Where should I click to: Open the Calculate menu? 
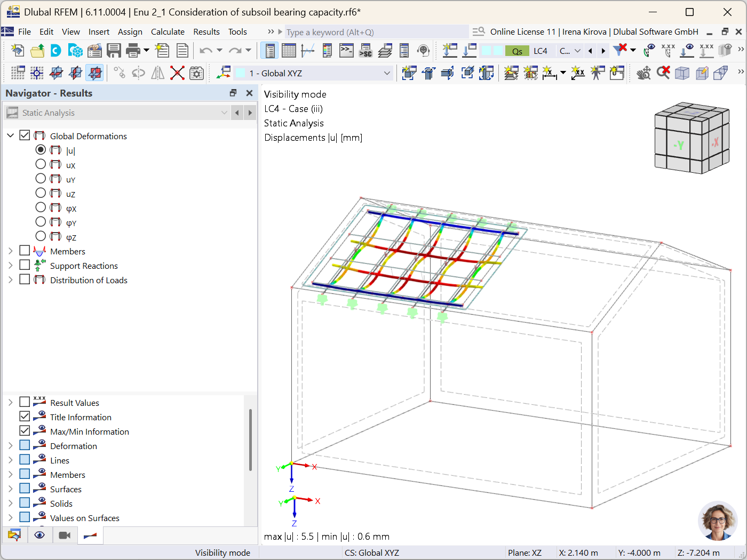pyautogui.click(x=168, y=31)
